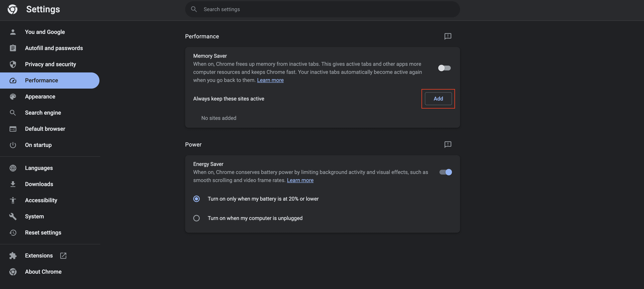Click the shield icon for Privacy and security
The width and height of the screenshot is (644, 289).
pos(13,64)
